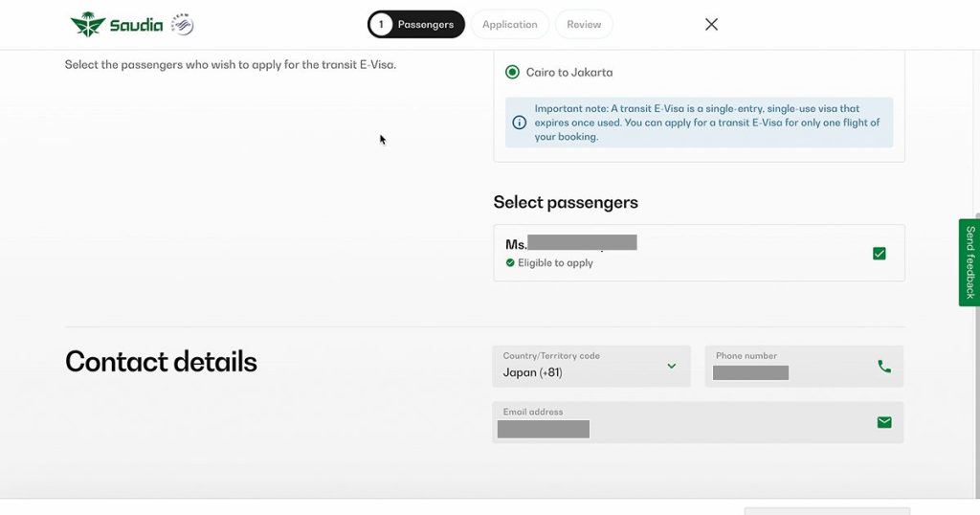Click the Saudia logo

(x=117, y=25)
